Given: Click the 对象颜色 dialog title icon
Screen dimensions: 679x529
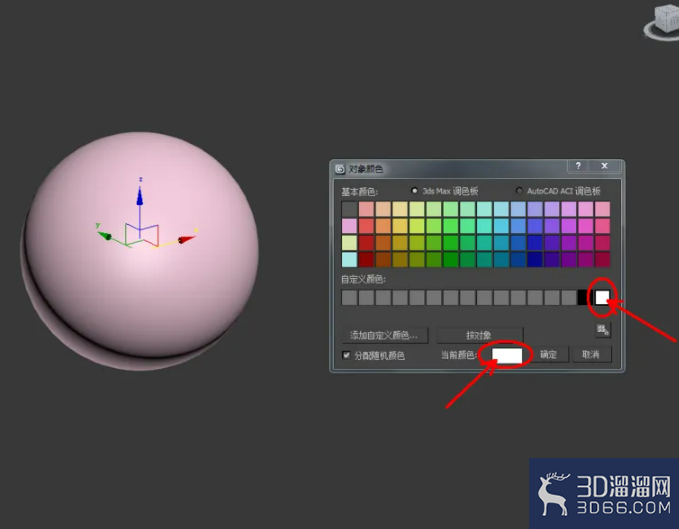Looking at the screenshot, I should [x=340, y=169].
